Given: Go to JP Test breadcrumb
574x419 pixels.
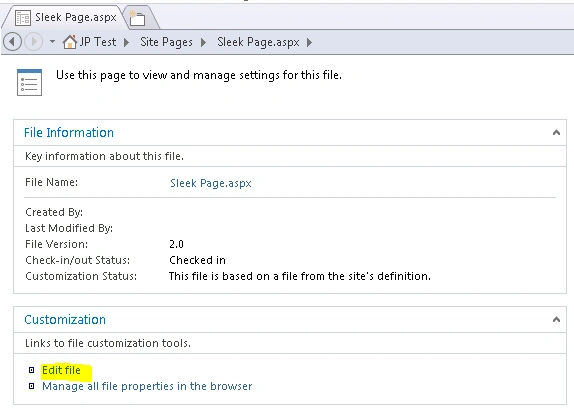Looking at the screenshot, I should [x=98, y=42].
